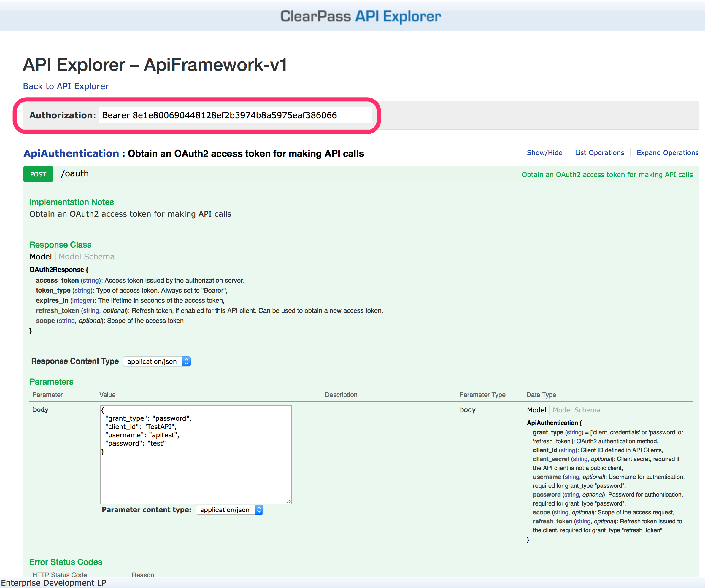Open Response Content Type dropdown
This screenshot has height=588, width=705.
coord(157,361)
